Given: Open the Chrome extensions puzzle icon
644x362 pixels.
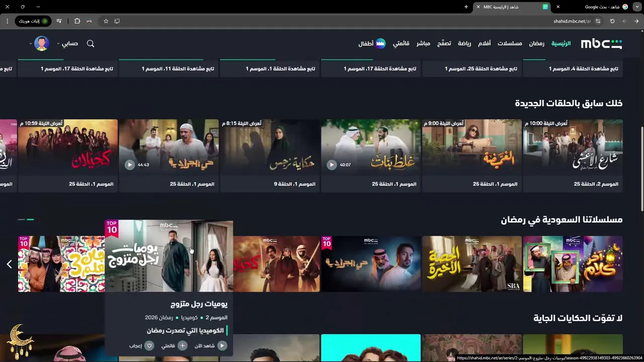Looking at the screenshot, I should tap(77, 21).
